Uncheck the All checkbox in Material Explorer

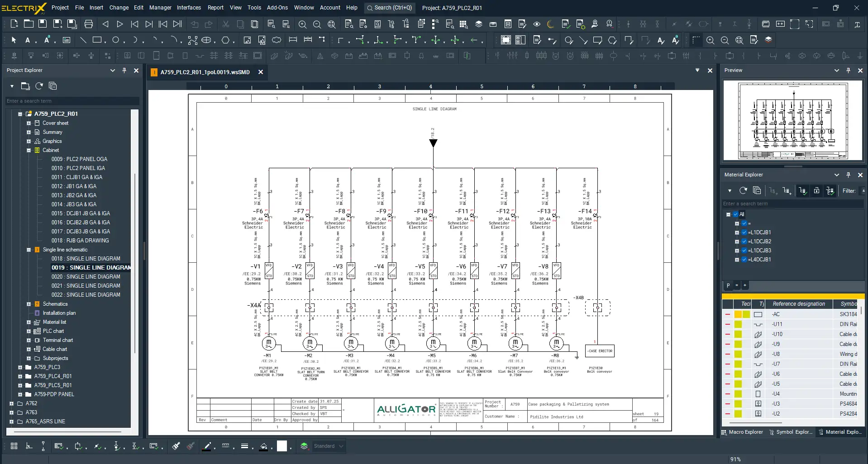pyautogui.click(x=736, y=214)
